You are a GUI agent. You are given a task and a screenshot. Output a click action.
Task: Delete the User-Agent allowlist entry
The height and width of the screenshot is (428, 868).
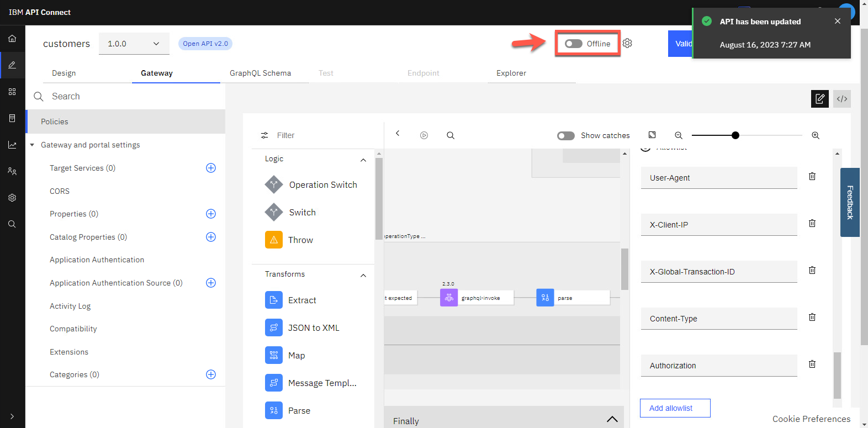[x=812, y=176]
